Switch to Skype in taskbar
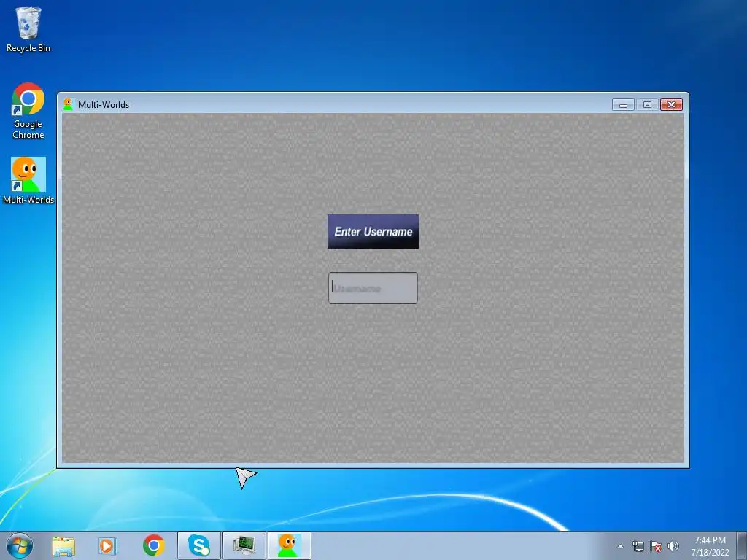Viewport: 747px width, 560px height. 198,545
